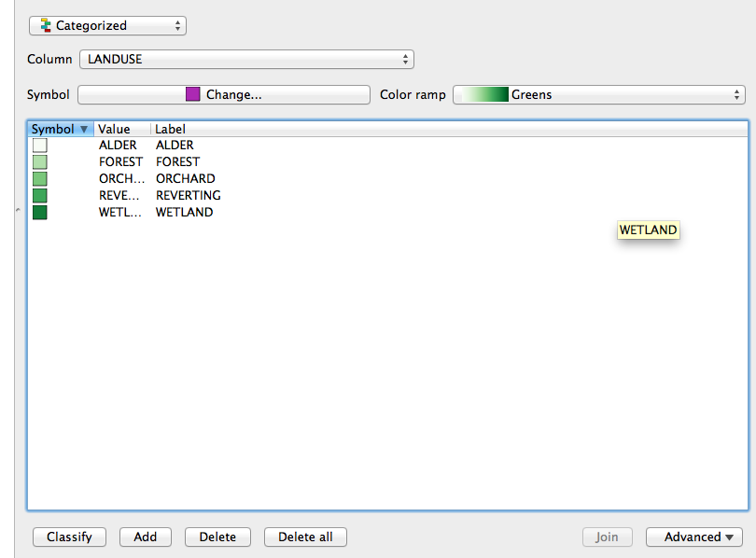The image size is (756, 558).
Task: Click the Value column header
Action: [x=115, y=129]
